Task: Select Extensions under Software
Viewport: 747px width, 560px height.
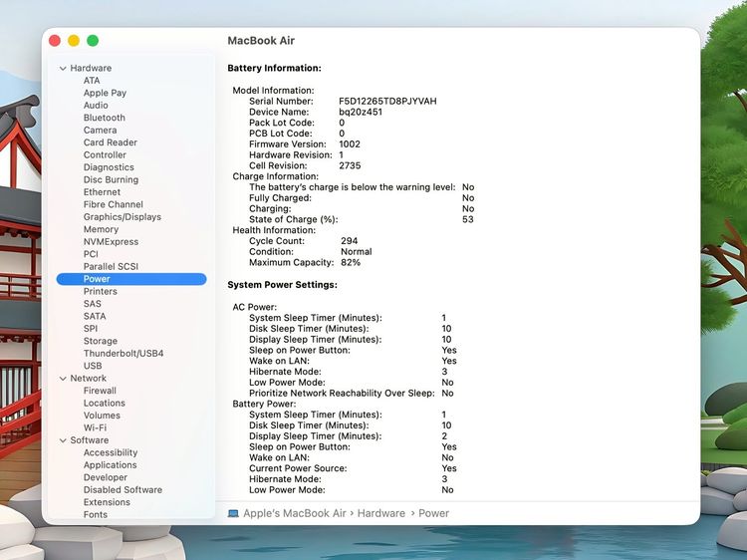Action: (x=107, y=502)
